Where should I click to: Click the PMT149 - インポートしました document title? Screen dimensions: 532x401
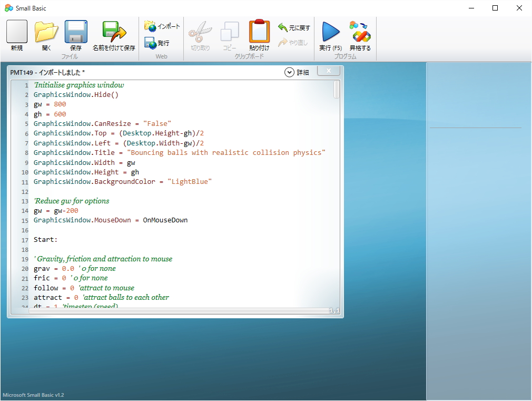(47, 72)
